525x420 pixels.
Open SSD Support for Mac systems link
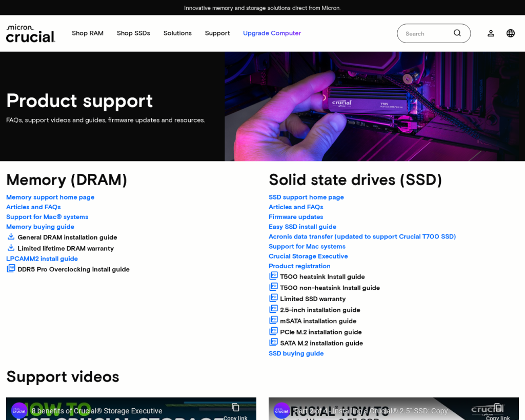click(x=307, y=246)
